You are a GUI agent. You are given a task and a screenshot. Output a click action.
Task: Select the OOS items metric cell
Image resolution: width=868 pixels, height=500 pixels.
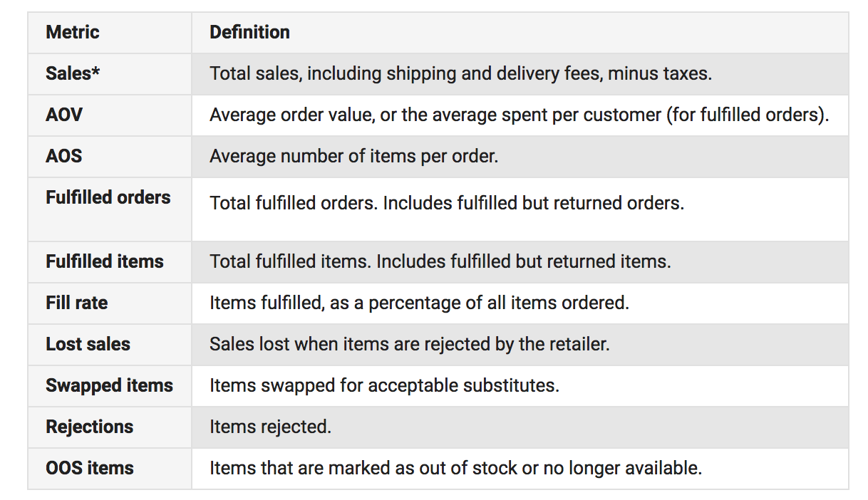point(90,468)
